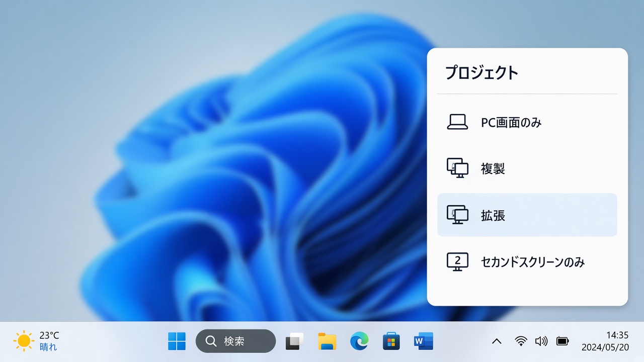
Task: Choose the 複製 display mode
Action: (x=527, y=168)
